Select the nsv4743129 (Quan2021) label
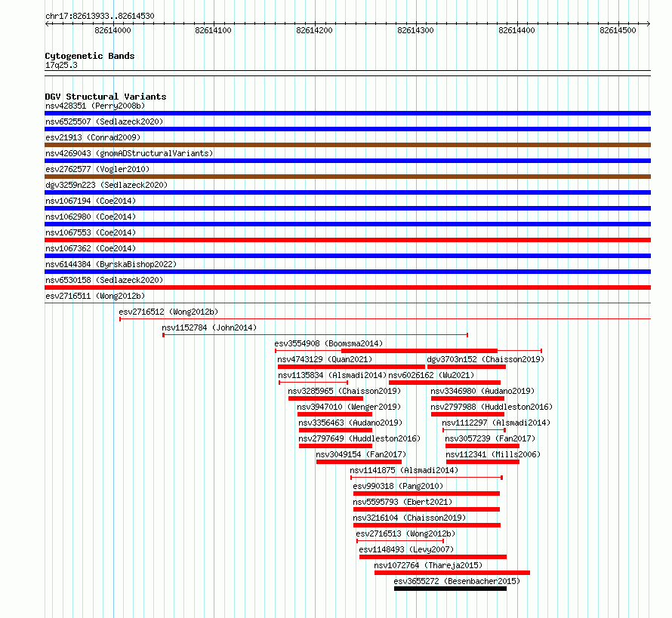This screenshot has height=618, width=672. pyautogui.click(x=325, y=359)
